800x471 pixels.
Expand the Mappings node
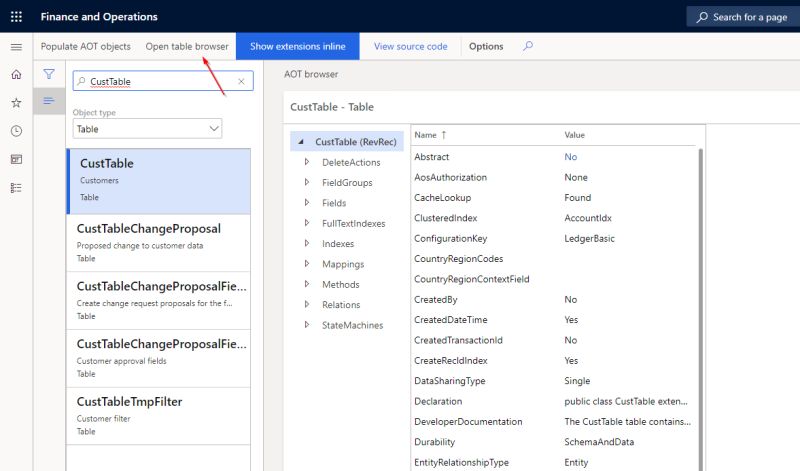coord(307,264)
